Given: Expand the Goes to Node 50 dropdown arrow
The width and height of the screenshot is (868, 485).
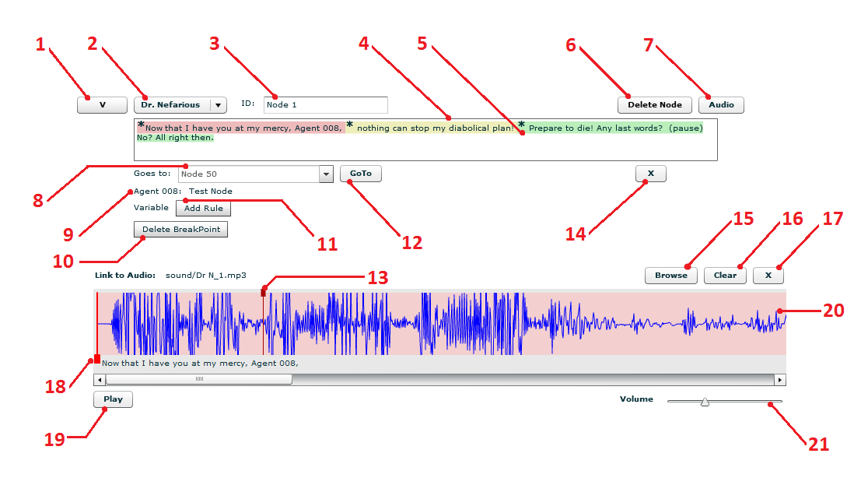Looking at the screenshot, I should [326, 174].
